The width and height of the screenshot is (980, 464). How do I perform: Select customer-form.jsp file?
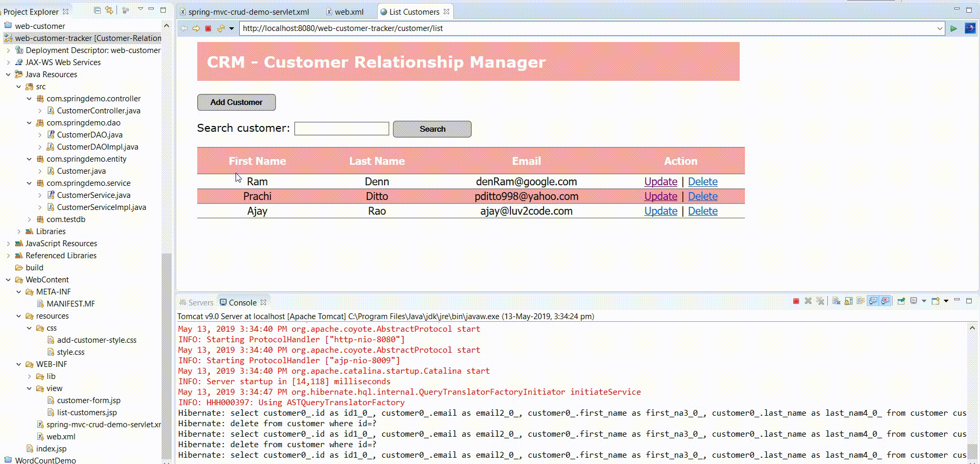click(88, 400)
